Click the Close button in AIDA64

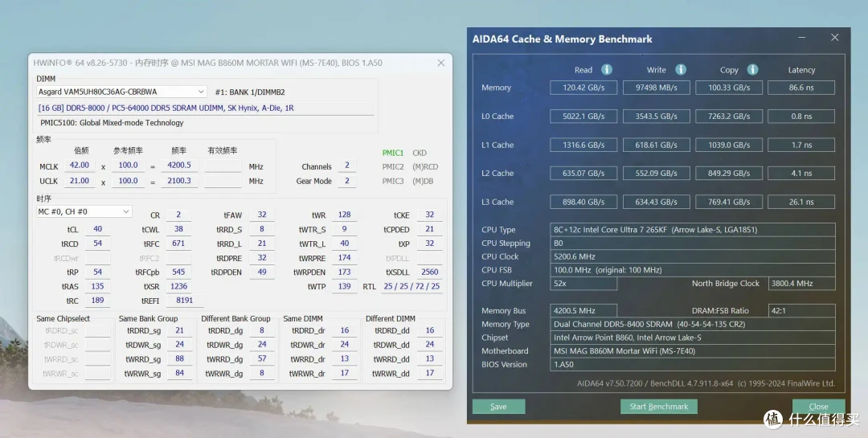(x=818, y=407)
